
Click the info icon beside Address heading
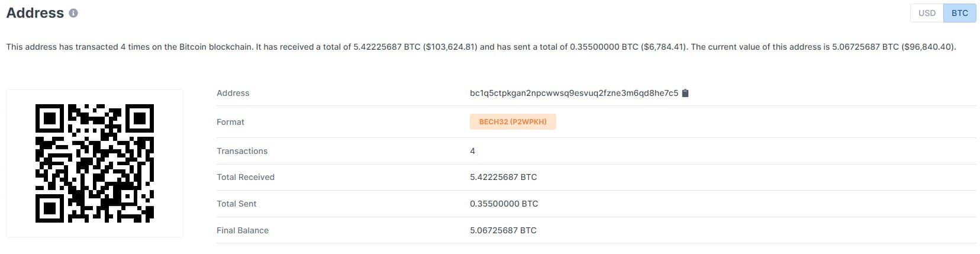[73, 13]
